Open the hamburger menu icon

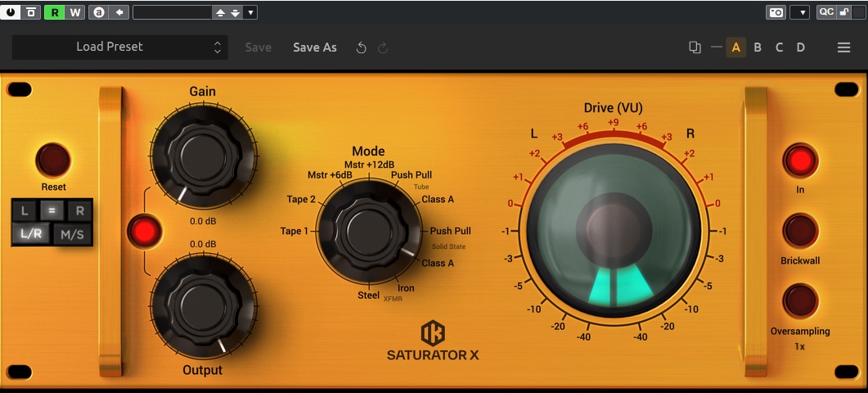(x=843, y=47)
